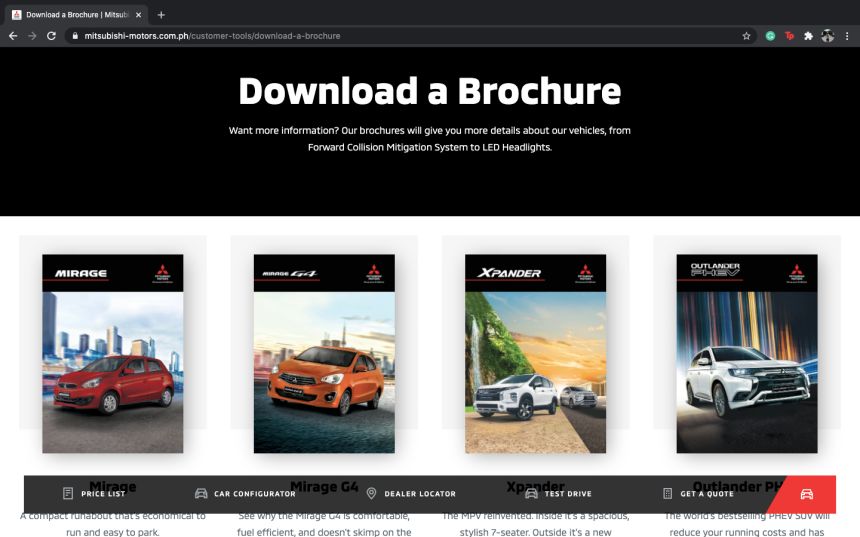The image size is (860, 537).
Task: Open the Extensions puzzle piece icon
Action: click(x=808, y=36)
